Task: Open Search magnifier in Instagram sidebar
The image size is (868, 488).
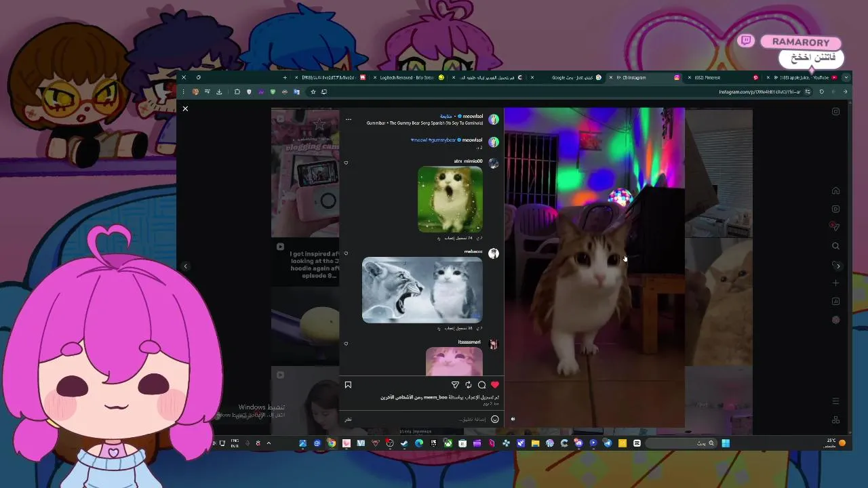Action: coord(835,246)
